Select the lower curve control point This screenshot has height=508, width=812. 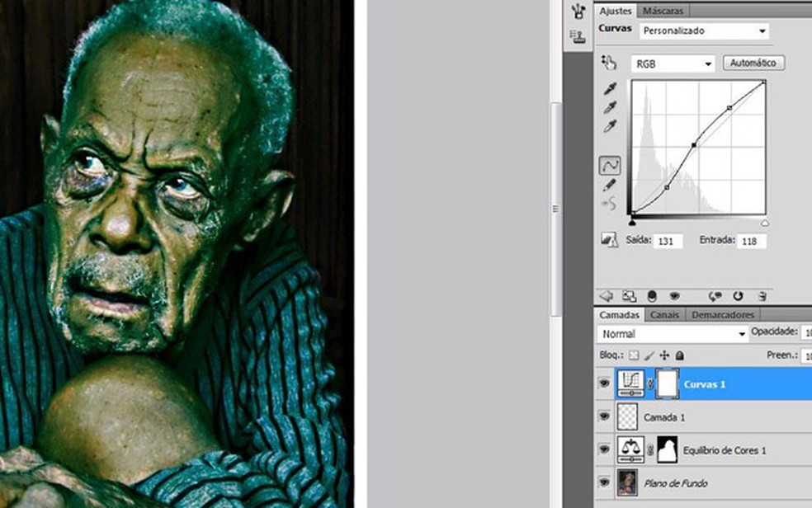(667, 187)
